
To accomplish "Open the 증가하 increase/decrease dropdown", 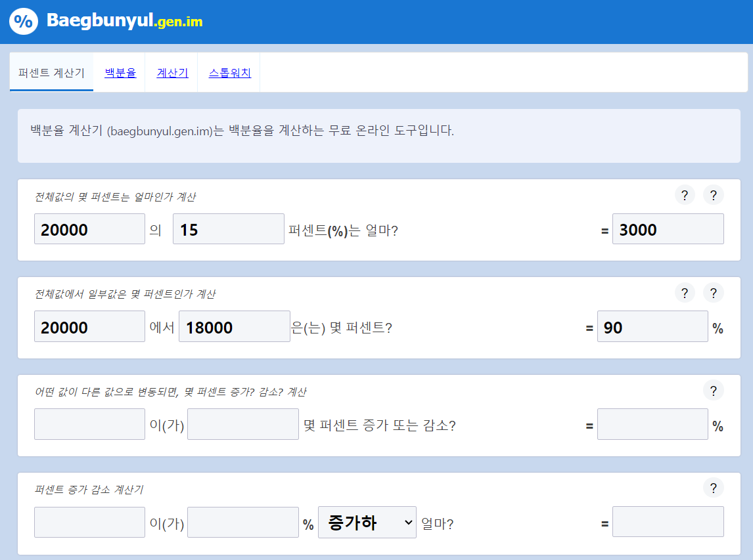I will pos(367,521).
